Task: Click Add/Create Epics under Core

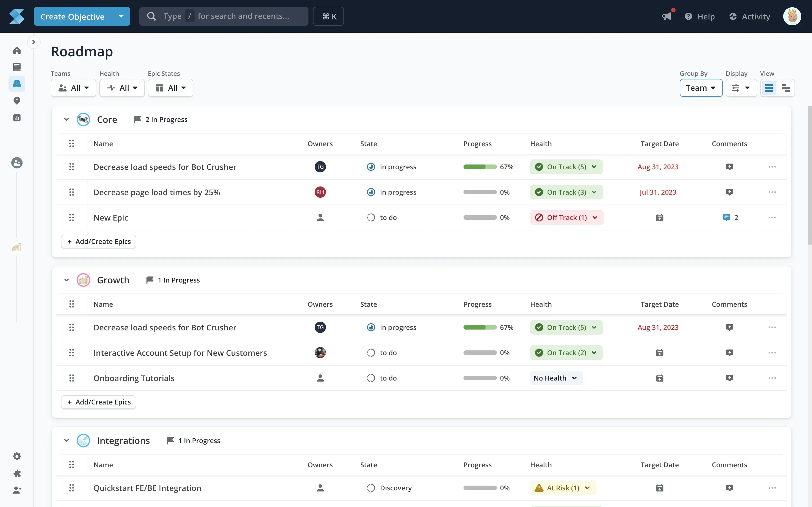Action: (x=99, y=241)
